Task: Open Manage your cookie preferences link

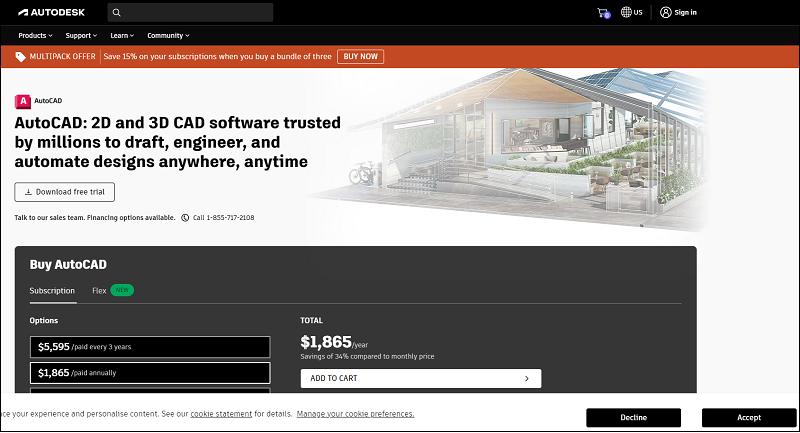Action: pos(355,414)
